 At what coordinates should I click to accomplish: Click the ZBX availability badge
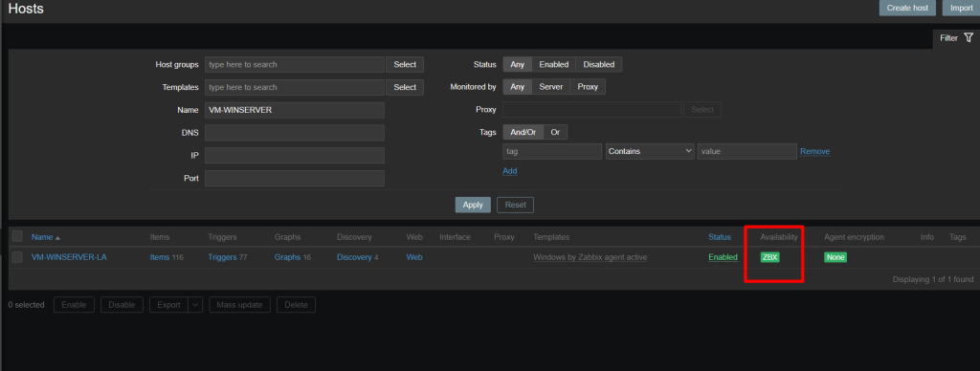770,257
